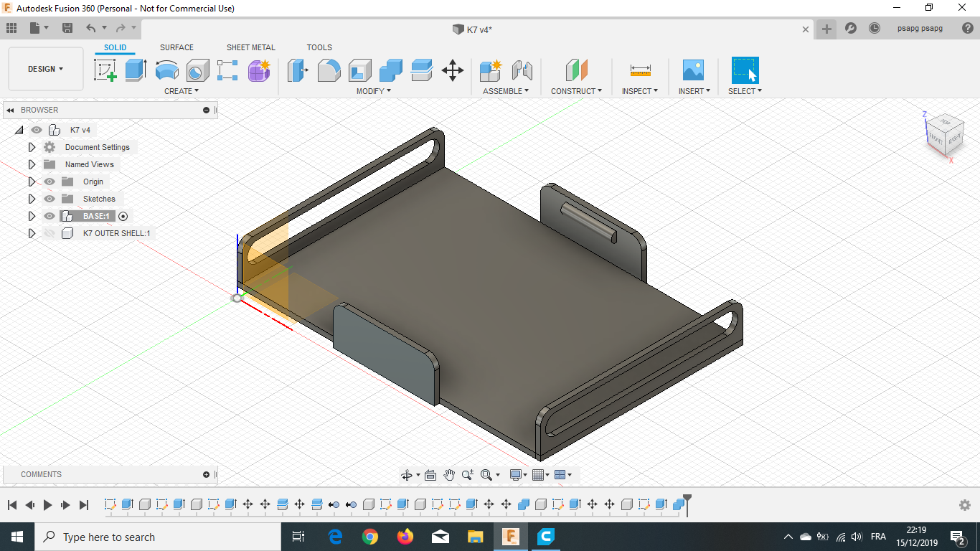Image resolution: width=980 pixels, height=551 pixels.
Task: Click the ViewCube to reorient
Action: click(x=945, y=133)
